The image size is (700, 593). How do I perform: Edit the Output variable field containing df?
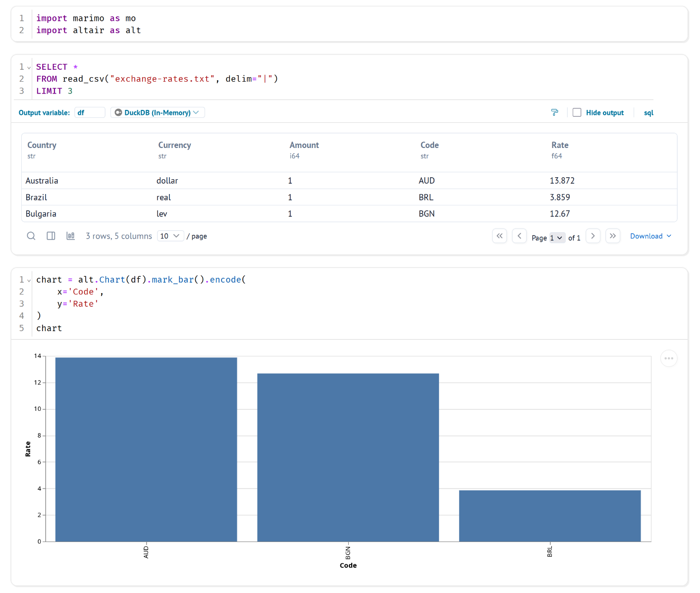[90, 112]
